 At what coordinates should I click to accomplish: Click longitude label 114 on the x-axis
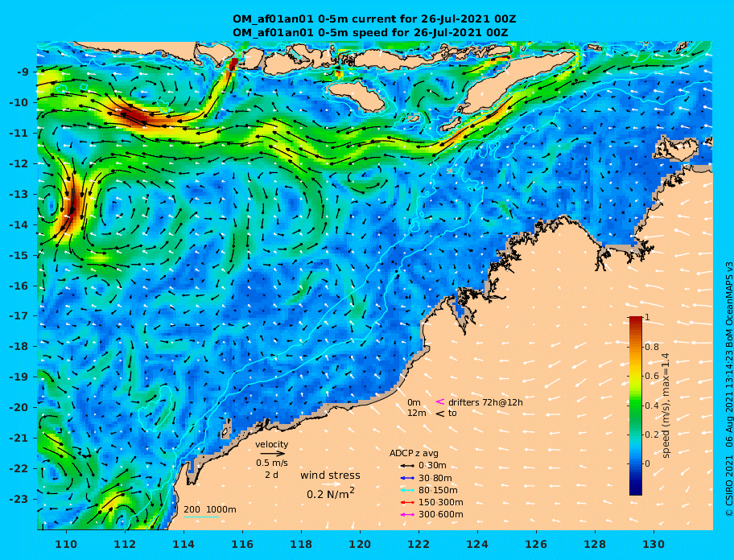pos(183,544)
